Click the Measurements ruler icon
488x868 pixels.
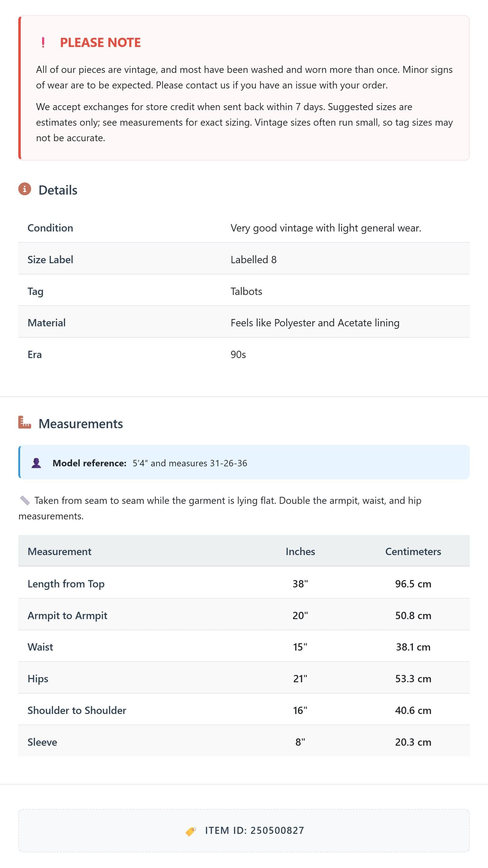pos(25,422)
